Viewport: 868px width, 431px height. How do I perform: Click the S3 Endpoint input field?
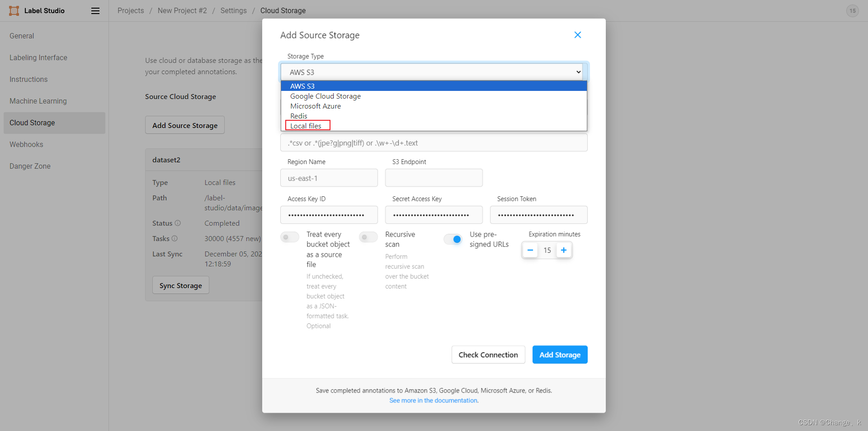[434, 178]
